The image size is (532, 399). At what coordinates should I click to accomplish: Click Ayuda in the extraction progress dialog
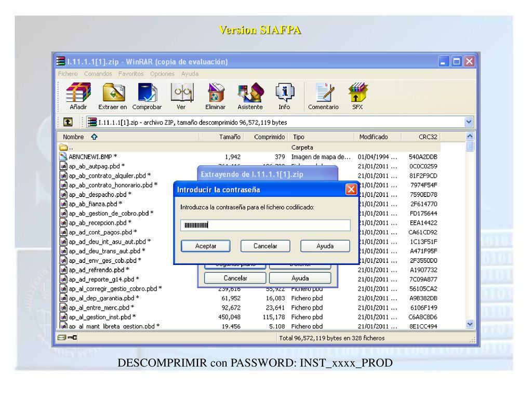click(300, 278)
